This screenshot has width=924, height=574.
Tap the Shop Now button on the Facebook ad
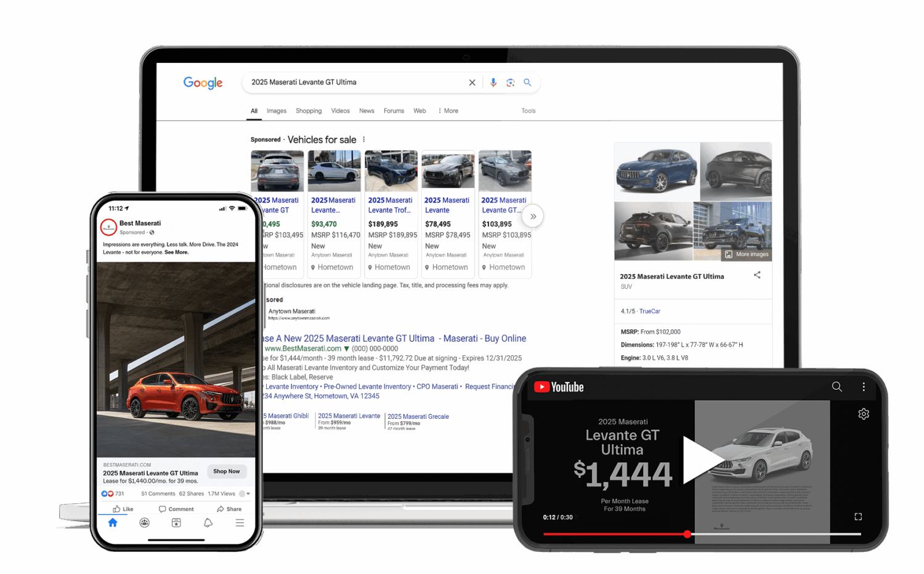pyautogui.click(x=227, y=472)
